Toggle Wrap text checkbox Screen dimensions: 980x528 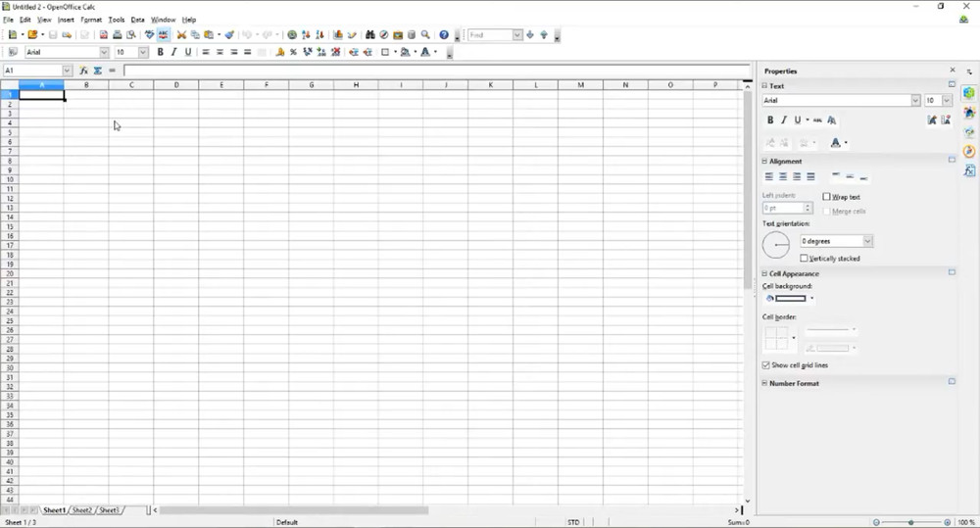826,196
